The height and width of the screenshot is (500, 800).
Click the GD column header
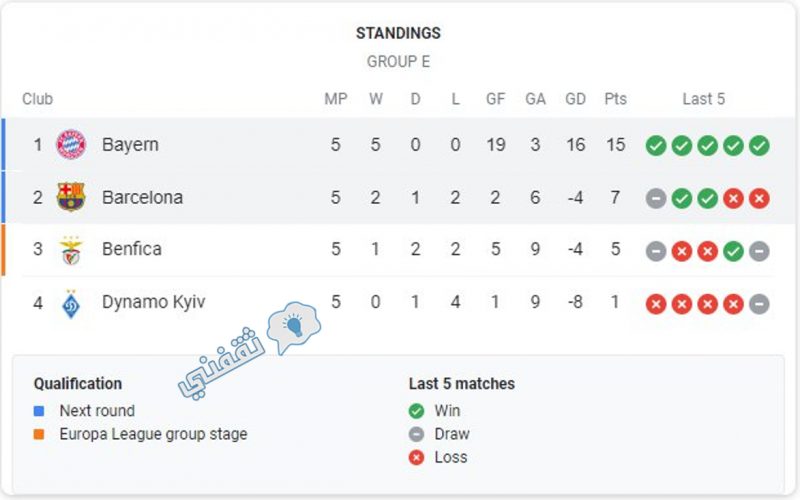tap(576, 98)
